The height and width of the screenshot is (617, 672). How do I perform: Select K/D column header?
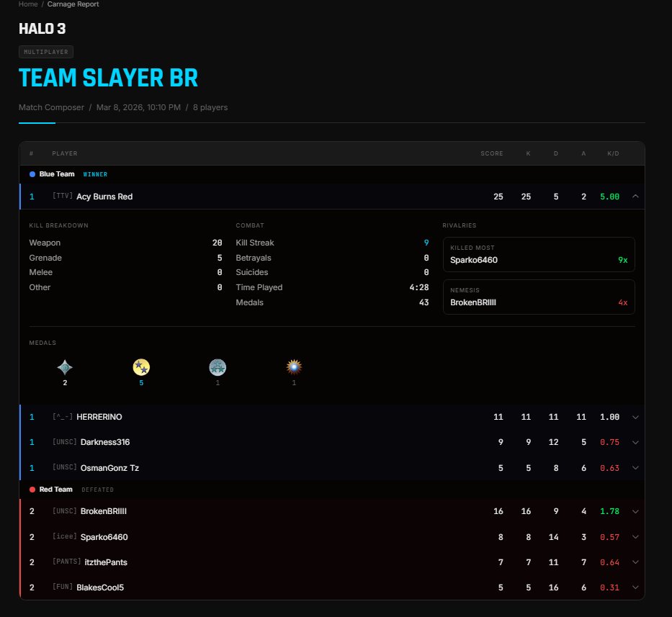(613, 153)
